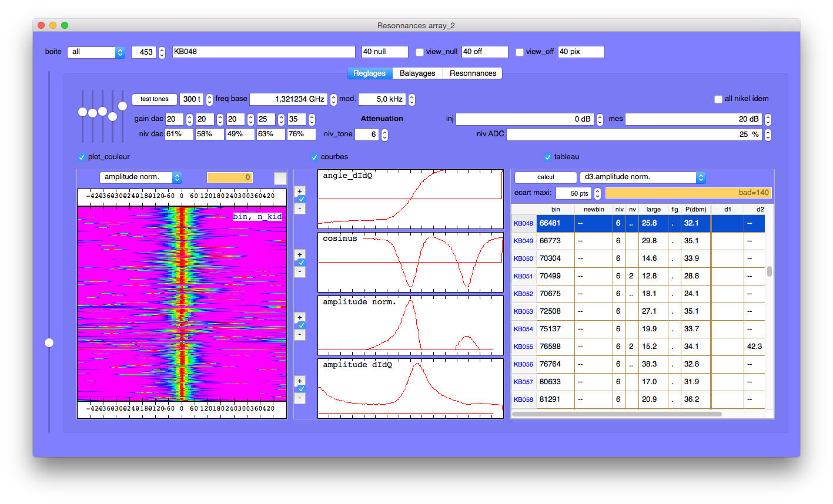This screenshot has height=504, width=833.
Task: Click stepper beside ecart maxi field
Action: (x=597, y=193)
